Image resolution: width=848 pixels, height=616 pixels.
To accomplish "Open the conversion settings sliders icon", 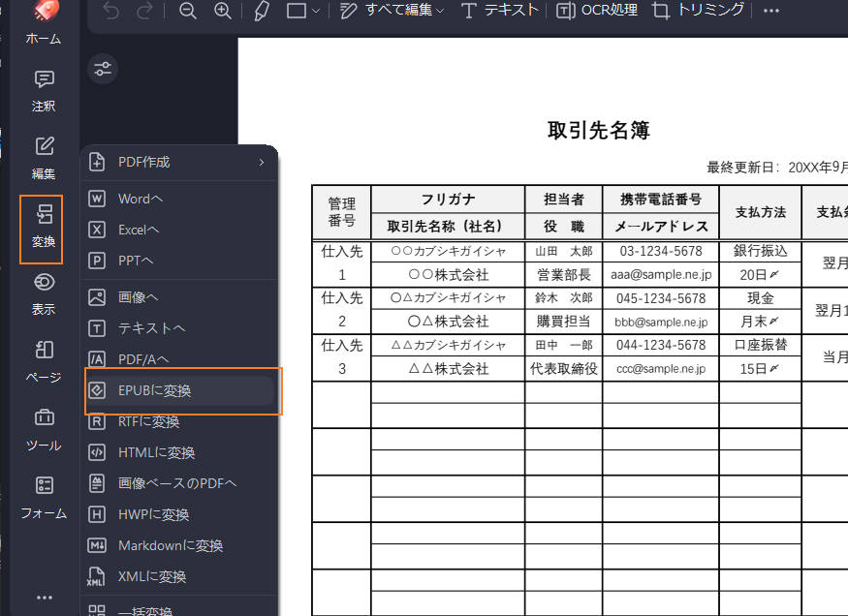I will coord(102,69).
